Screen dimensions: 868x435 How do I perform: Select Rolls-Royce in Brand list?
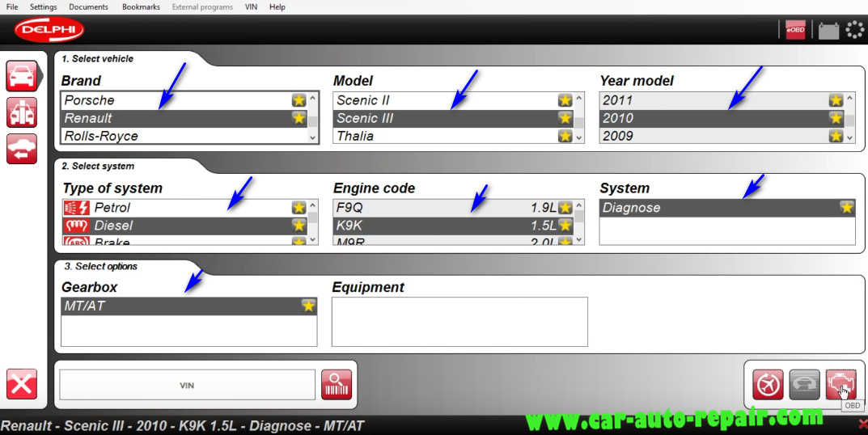click(x=184, y=136)
